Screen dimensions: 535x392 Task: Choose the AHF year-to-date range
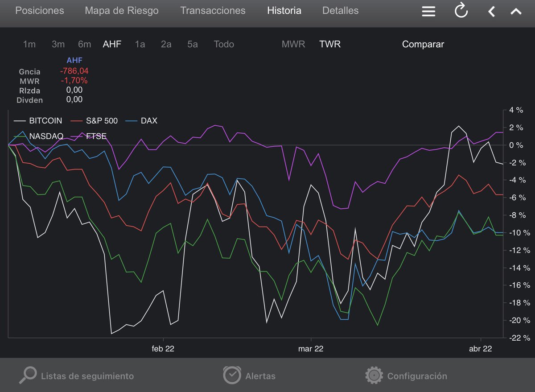tap(112, 44)
